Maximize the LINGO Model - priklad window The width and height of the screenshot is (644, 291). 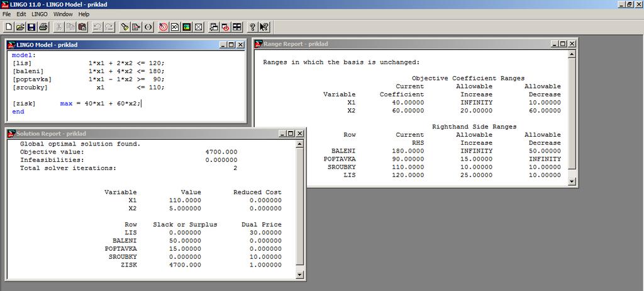(231, 45)
